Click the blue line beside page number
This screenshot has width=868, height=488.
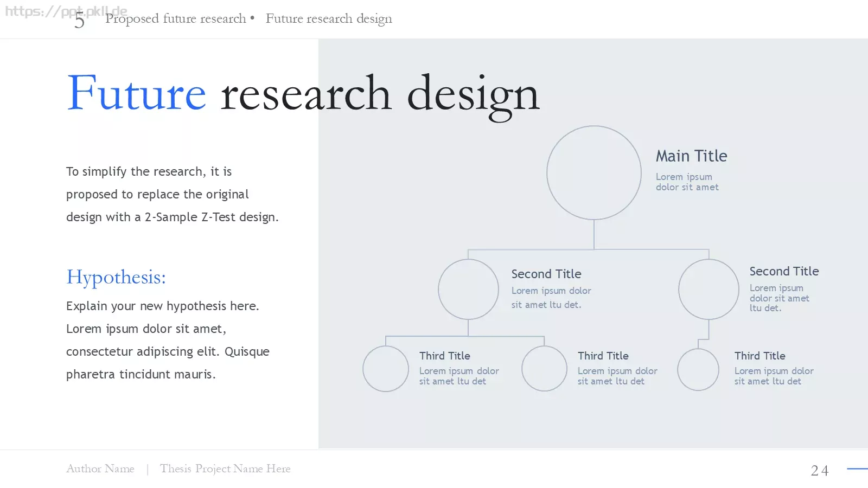pos(857,468)
